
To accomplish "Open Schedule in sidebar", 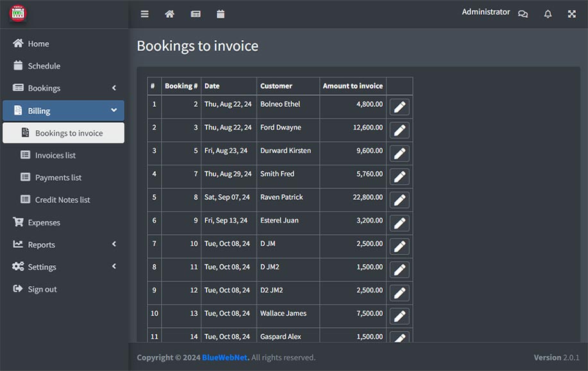I will (63, 65).
